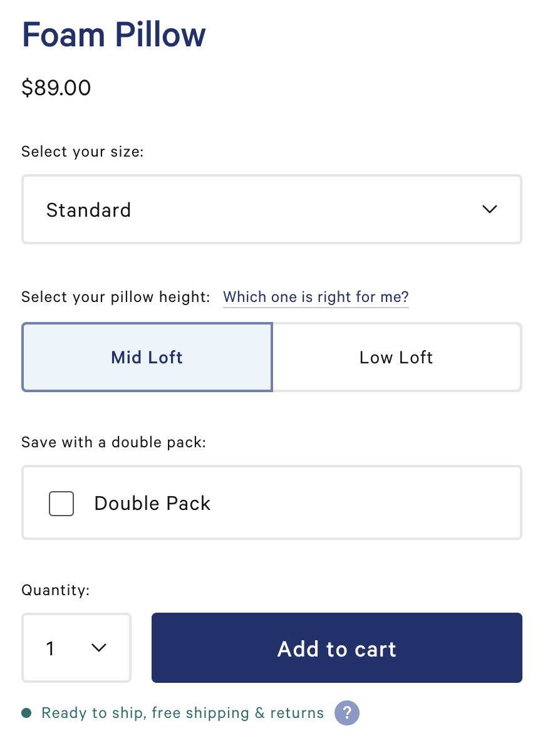
Task: Open 'Which one is right for me?' link
Action: tap(316, 296)
